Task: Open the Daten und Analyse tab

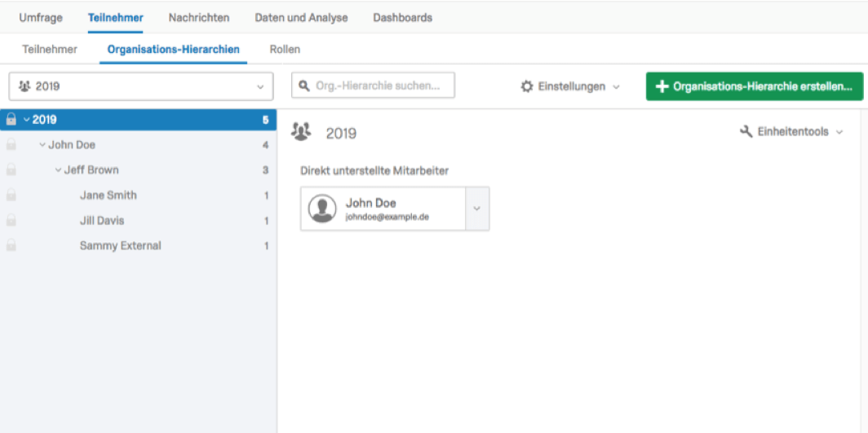Action: pos(301,18)
